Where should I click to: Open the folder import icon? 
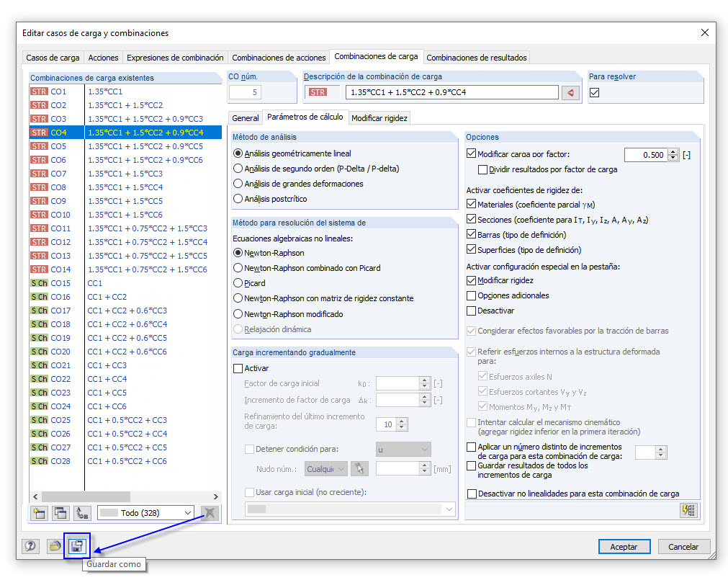pyautogui.click(x=53, y=546)
